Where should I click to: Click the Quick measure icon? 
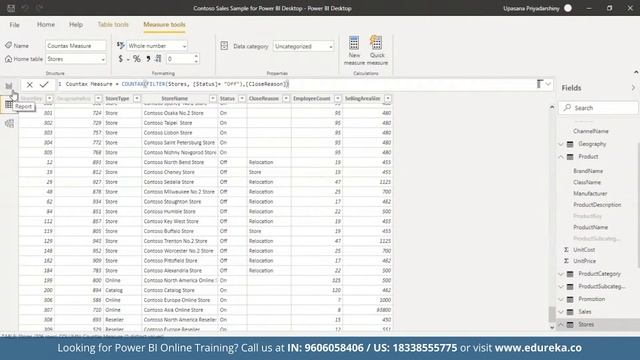click(x=376, y=43)
